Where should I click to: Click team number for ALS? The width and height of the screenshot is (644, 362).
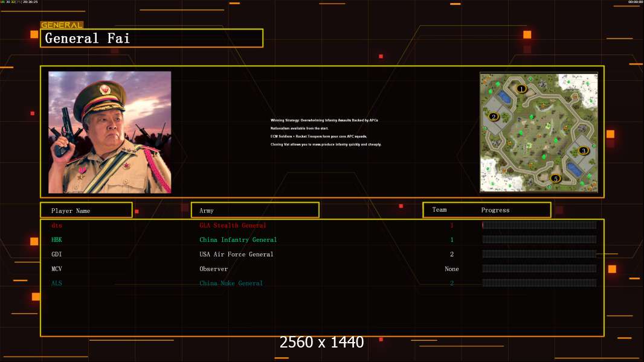click(452, 283)
